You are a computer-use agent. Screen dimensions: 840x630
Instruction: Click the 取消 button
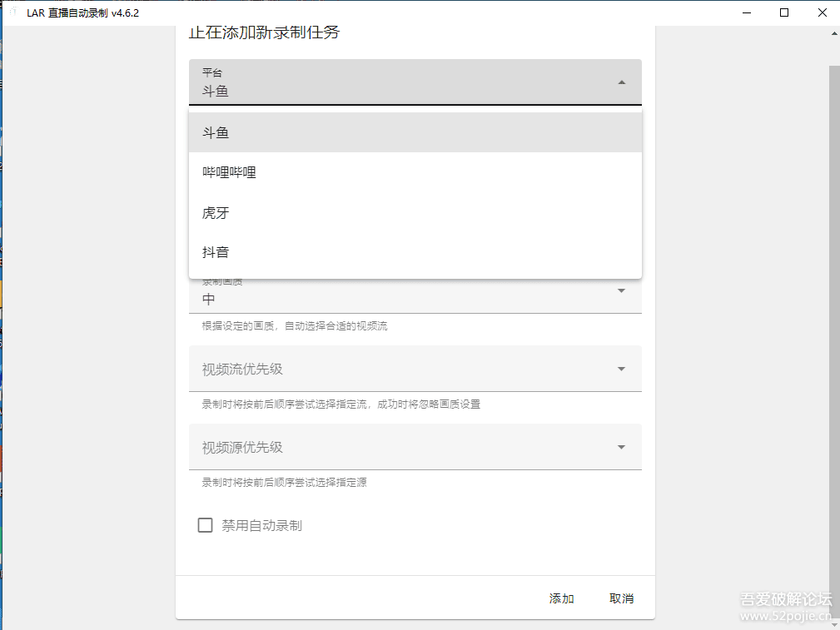point(621,598)
